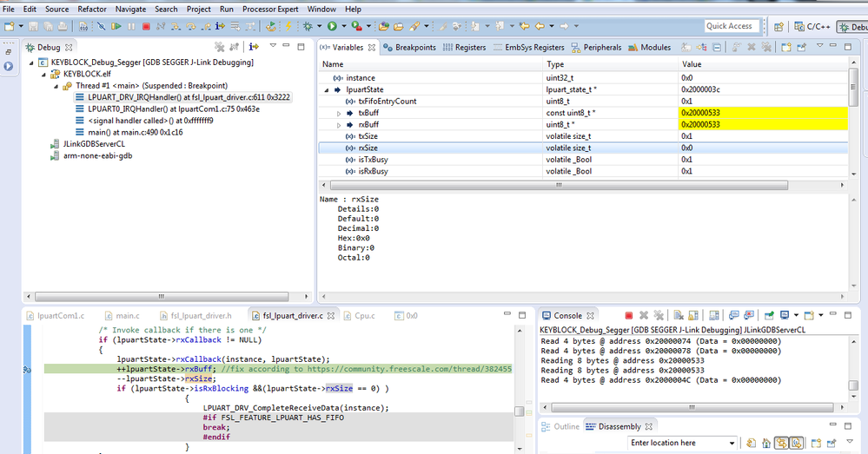Click the green Run launch icon
The image size is (868, 454).
click(332, 26)
